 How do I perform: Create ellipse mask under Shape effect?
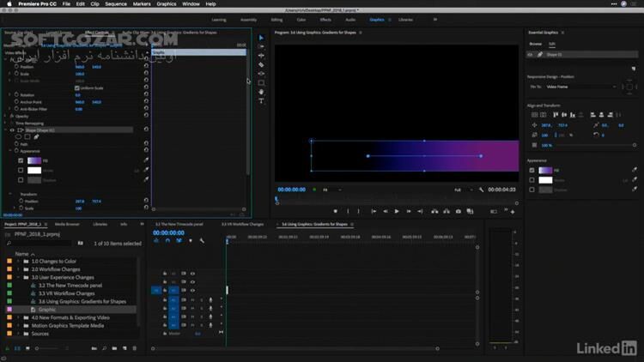pos(19,136)
